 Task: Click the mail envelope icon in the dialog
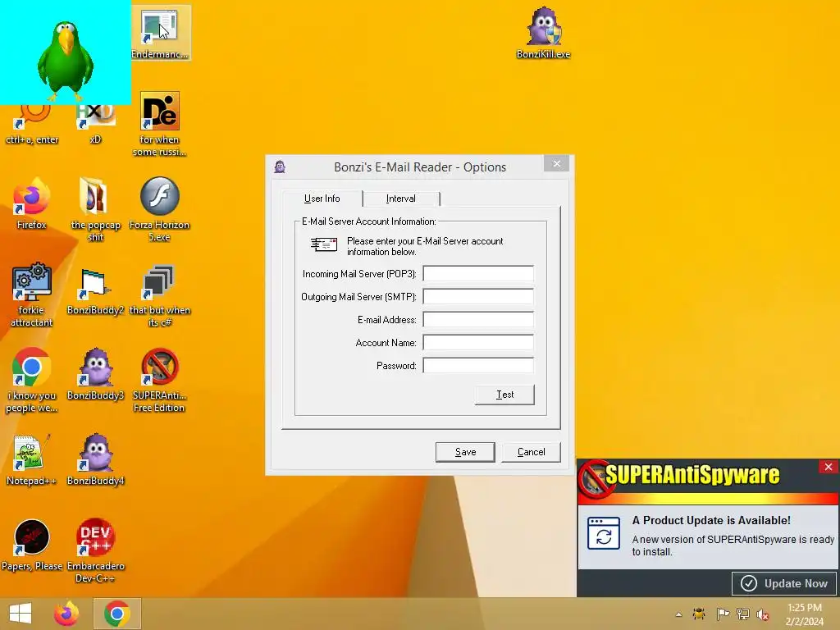[x=324, y=244]
